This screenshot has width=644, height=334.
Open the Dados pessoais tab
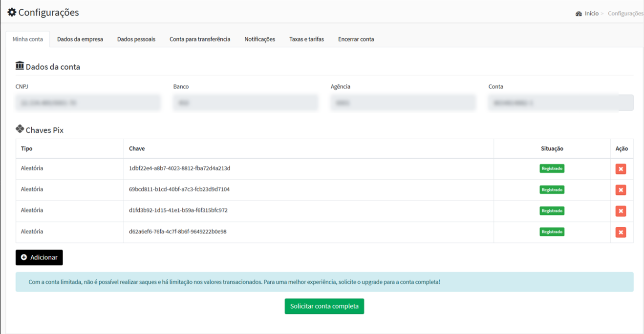point(136,39)
